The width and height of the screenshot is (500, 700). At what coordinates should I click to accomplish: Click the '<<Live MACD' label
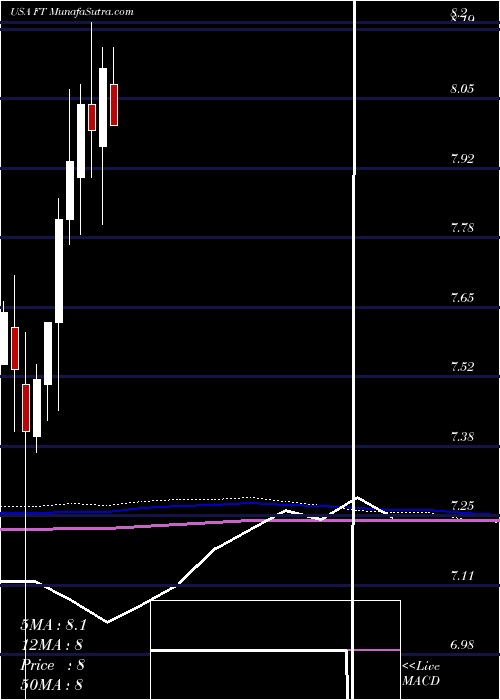pyautogui.click(x=421, y=673)
